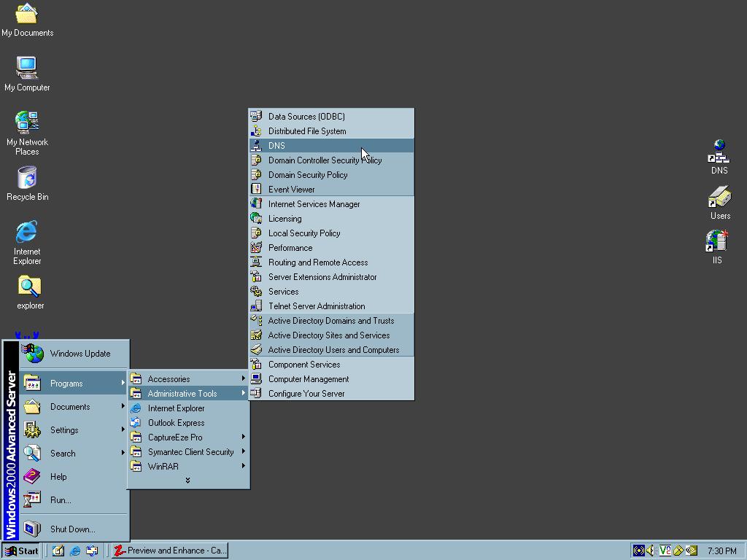Open Active Directory Sites and Services
This screenshot has width=747, height=560.
tap(332, 335)
